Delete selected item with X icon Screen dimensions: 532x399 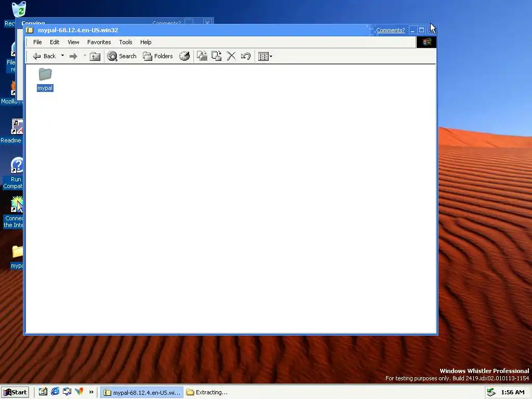(231, 56)
